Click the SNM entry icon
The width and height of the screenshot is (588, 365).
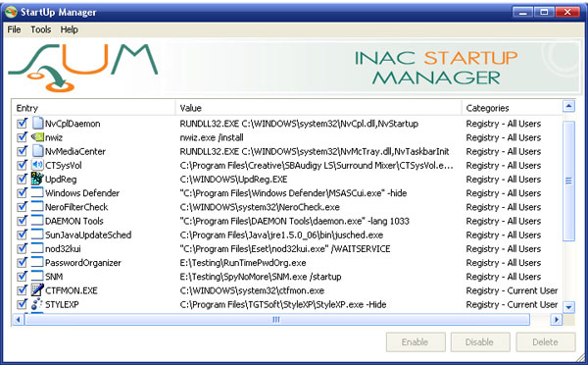click(x=37, y=276)
